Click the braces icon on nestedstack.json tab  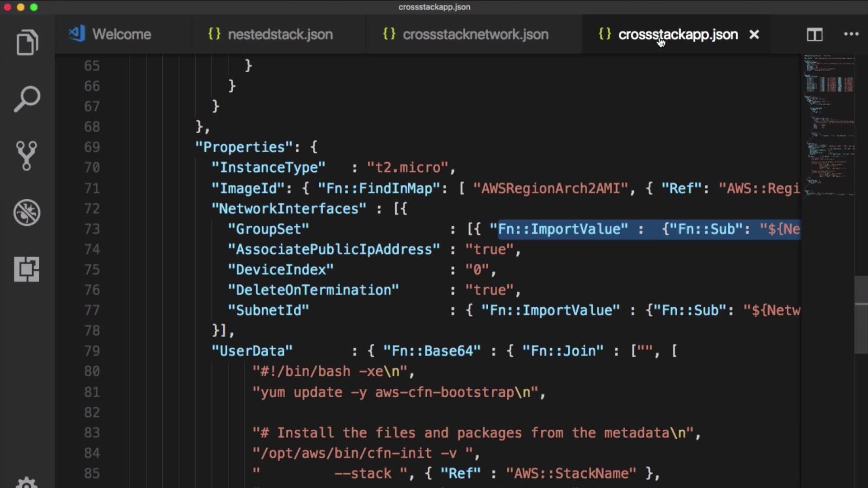coord(214,34)
